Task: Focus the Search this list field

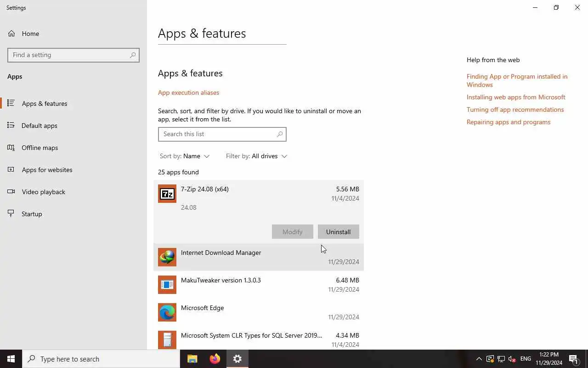Action: 222,134
